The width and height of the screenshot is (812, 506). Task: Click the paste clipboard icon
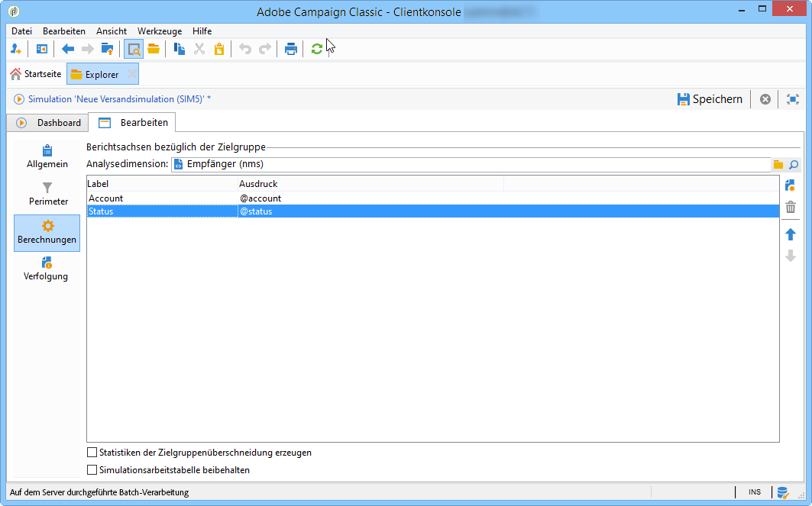(x=219, y=49)
